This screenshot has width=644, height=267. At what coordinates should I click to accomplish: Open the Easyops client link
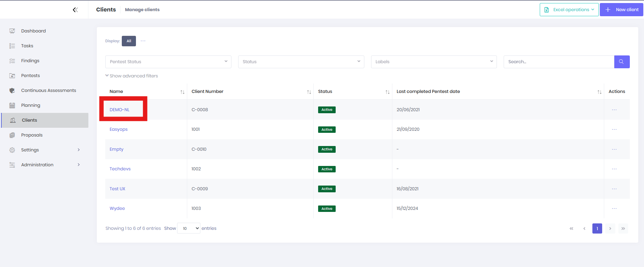click(x=118, y=129)
